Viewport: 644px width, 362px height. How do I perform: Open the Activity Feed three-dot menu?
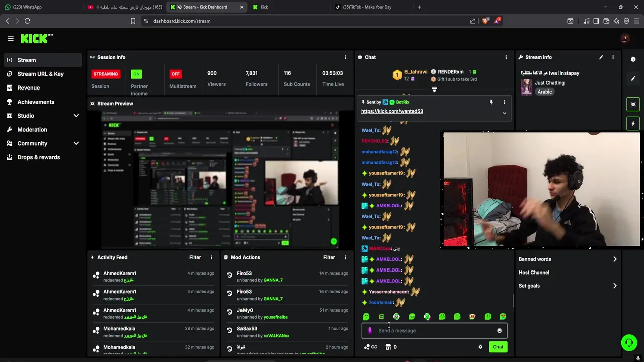point(211,257)
